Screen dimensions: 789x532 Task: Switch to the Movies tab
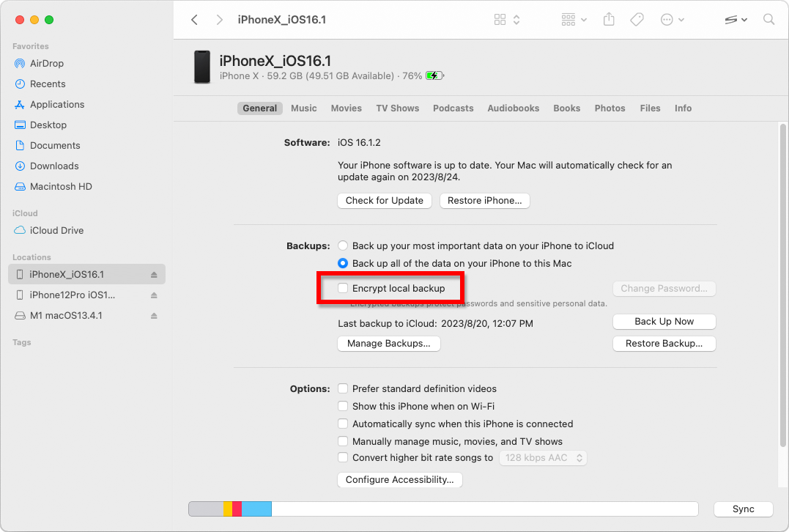(347, 108)
